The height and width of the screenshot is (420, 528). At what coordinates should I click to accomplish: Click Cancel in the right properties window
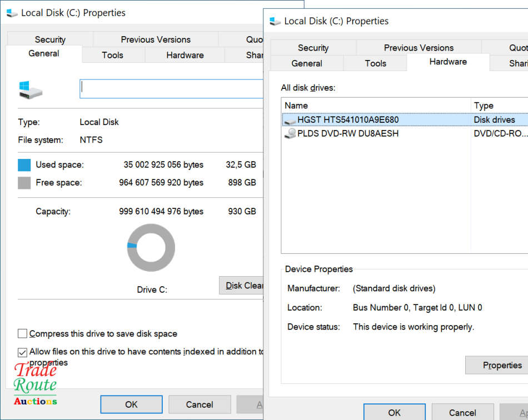(462, 412)
